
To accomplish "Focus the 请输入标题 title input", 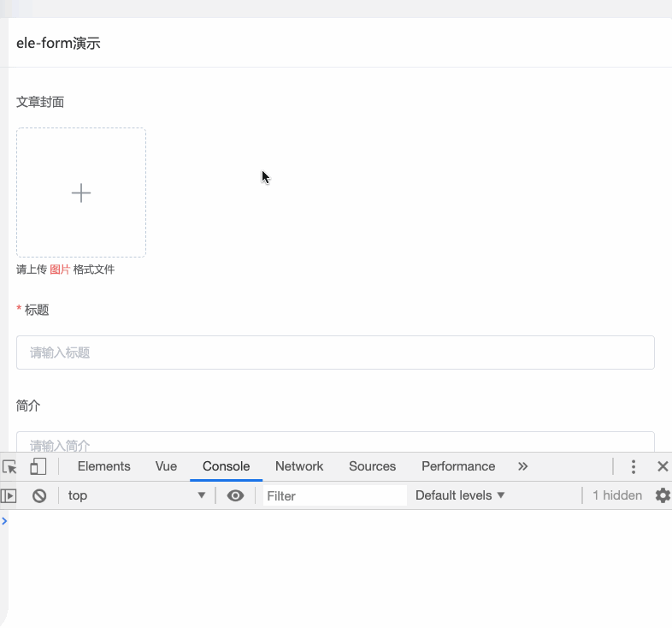I will (335, 353).
